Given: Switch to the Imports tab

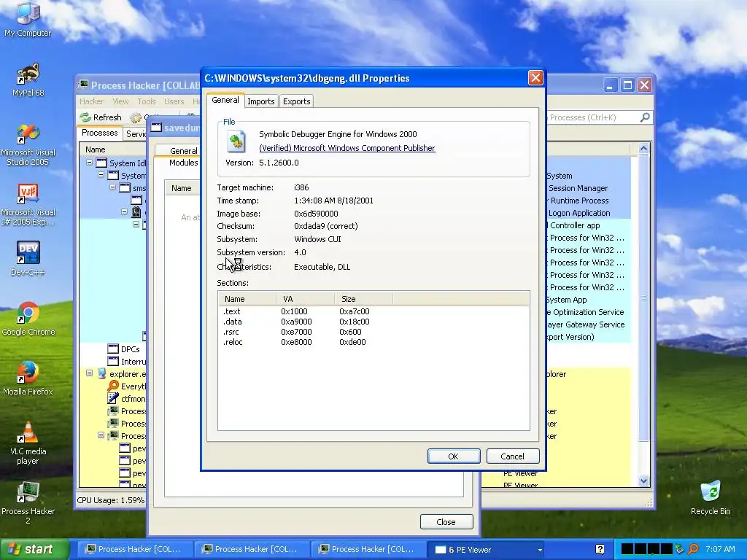Looking at the screenshot, I should click(x=260, y=101).
